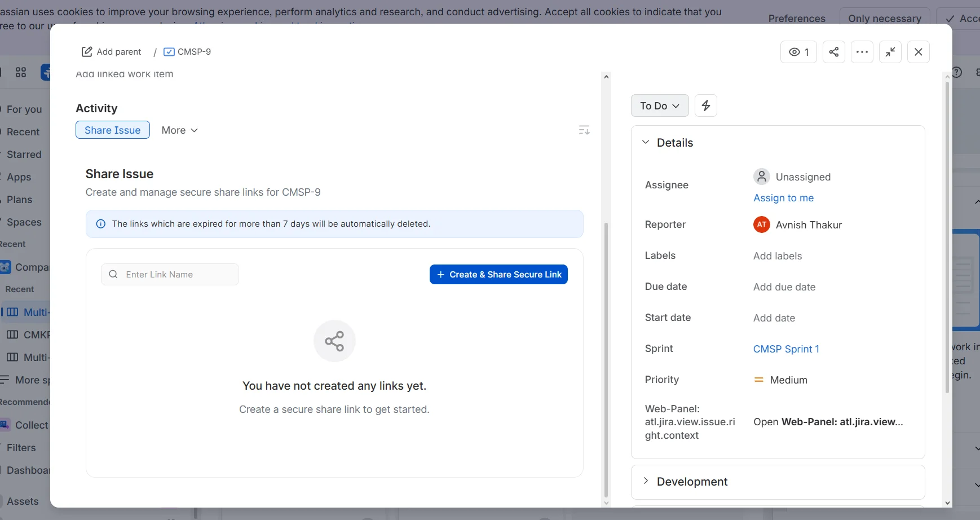Open Recent in the sidebar
Viewport: 980px width, 520px height.
tap(23, 132)
